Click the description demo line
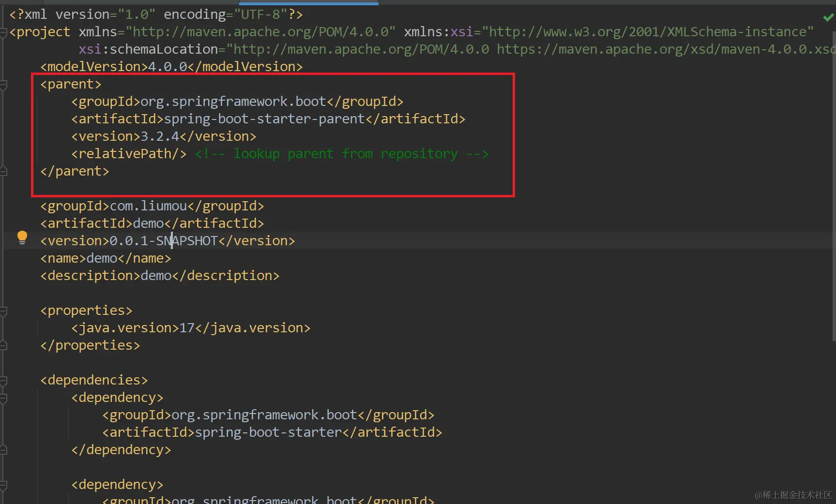Viewport: 836px width, 504px height. click(x=160, y=276)
